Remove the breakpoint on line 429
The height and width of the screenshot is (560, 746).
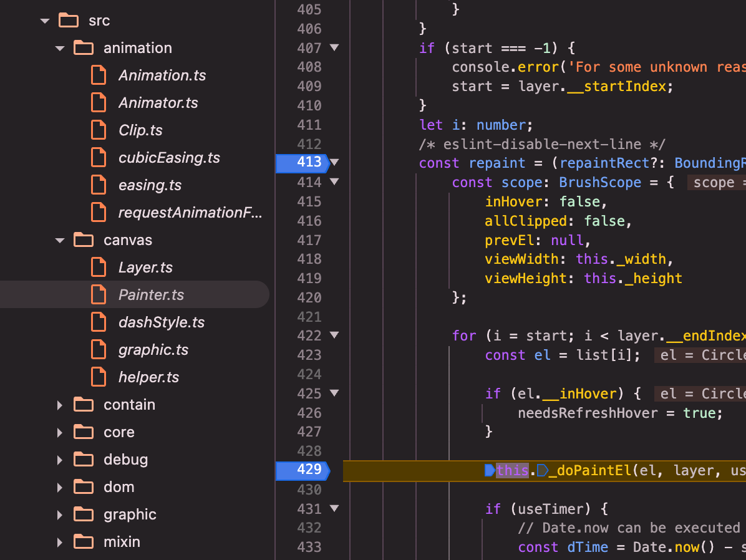301,470
